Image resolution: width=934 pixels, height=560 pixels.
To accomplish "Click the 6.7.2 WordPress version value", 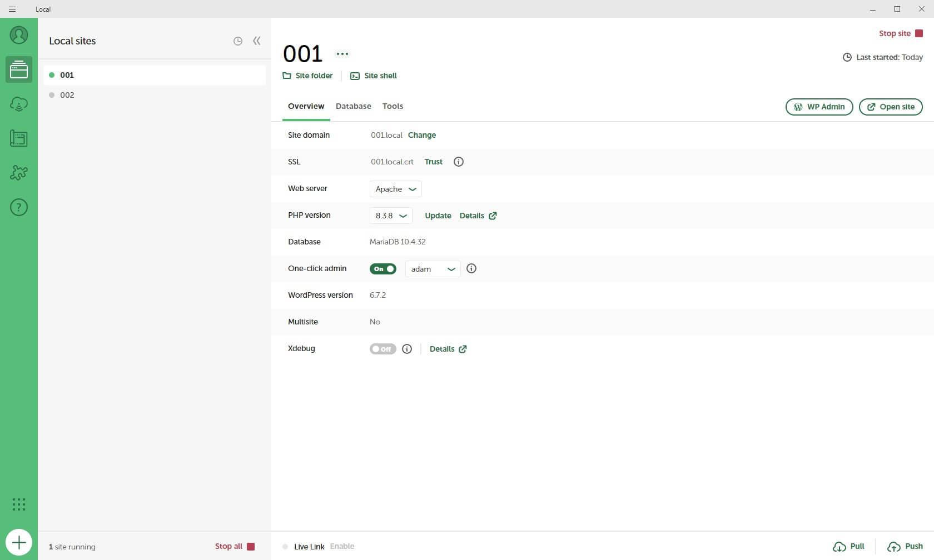I will coord(377,295).
